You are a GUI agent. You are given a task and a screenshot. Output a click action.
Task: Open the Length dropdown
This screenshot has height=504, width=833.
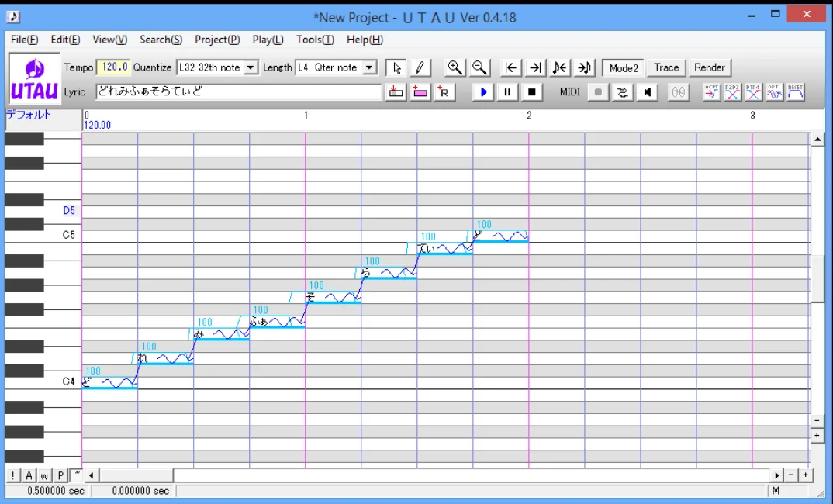coord(370,68)
